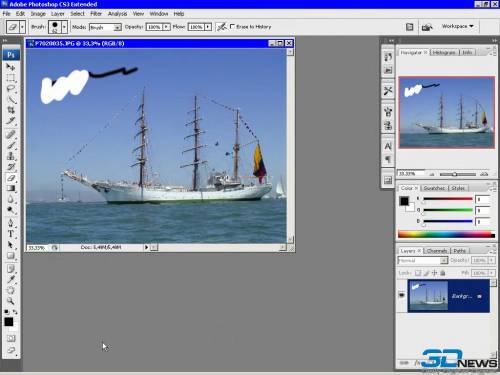
Task: Pick a color from the color ramp
Action: pyautogui.click(x=446, y=234)
